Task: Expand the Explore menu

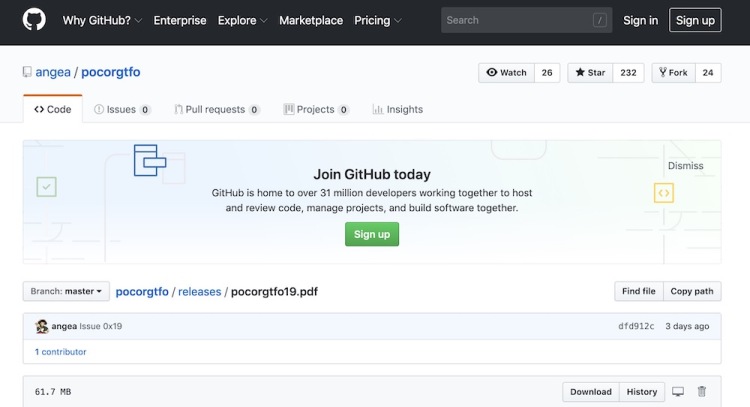Action: [x=242, y=20]
